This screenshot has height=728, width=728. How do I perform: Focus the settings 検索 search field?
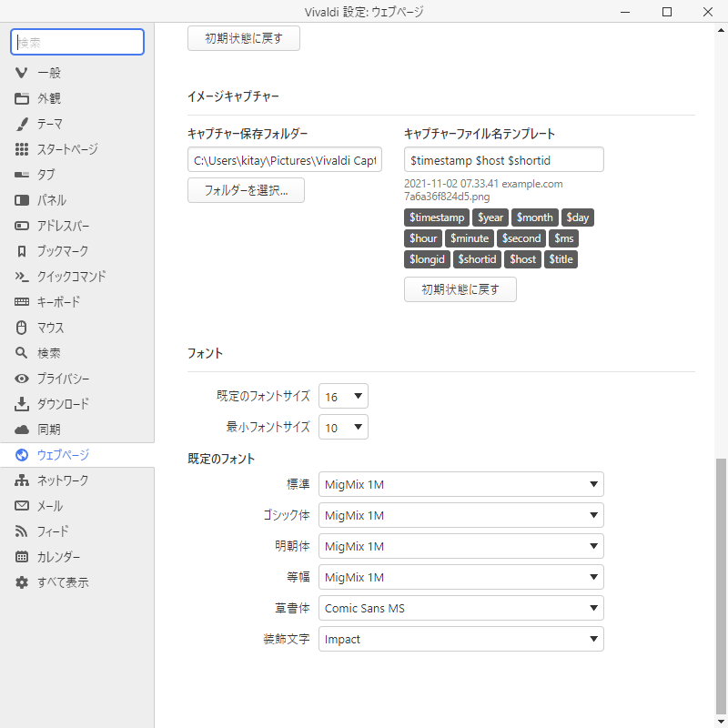pyautogui.click(x=77, y=42)
